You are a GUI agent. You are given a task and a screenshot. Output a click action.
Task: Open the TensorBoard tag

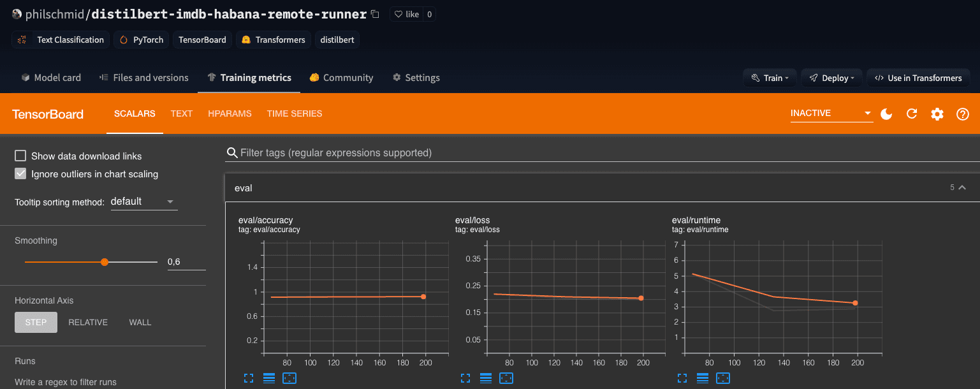coord(202,40)
